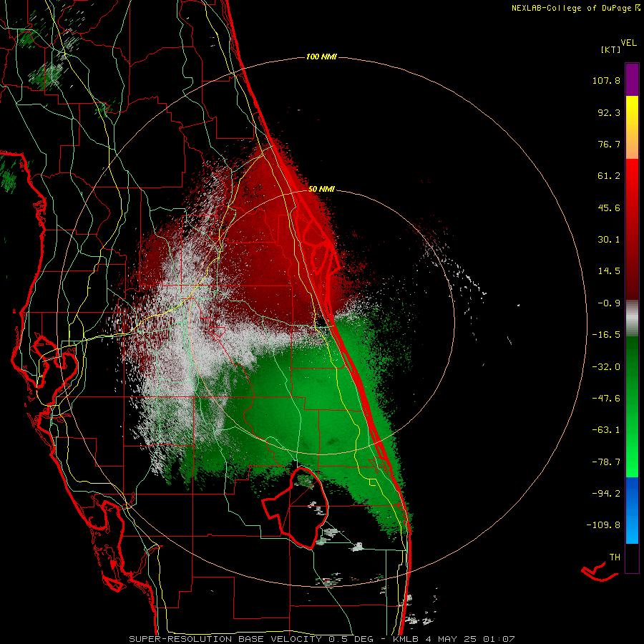Click the VEL label above the color scale

coord(628,43)
